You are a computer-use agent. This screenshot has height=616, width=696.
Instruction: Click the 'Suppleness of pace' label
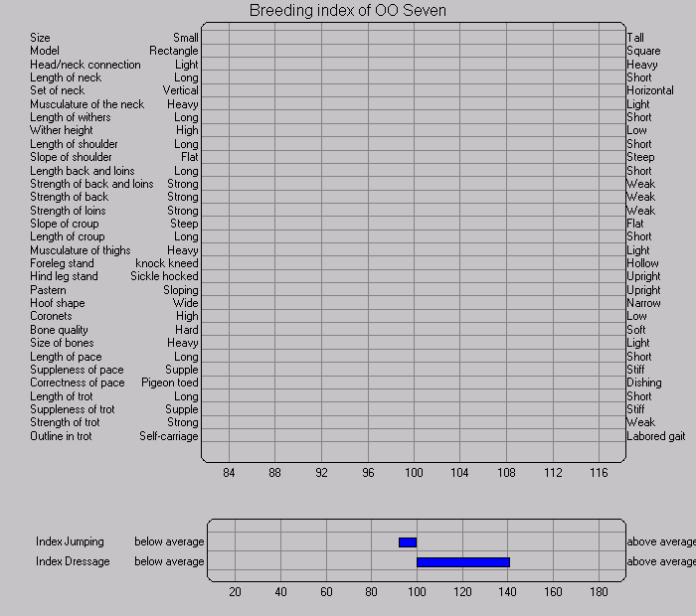[x=77, y=370]
